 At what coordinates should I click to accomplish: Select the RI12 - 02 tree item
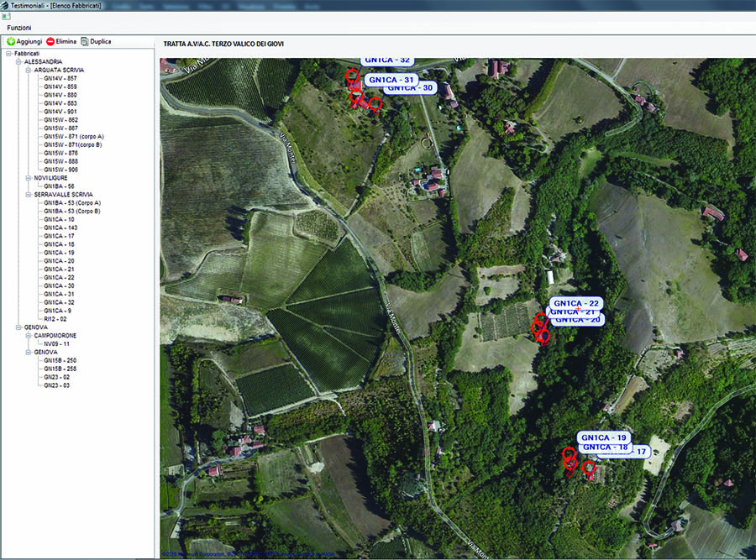pos(55,319)
